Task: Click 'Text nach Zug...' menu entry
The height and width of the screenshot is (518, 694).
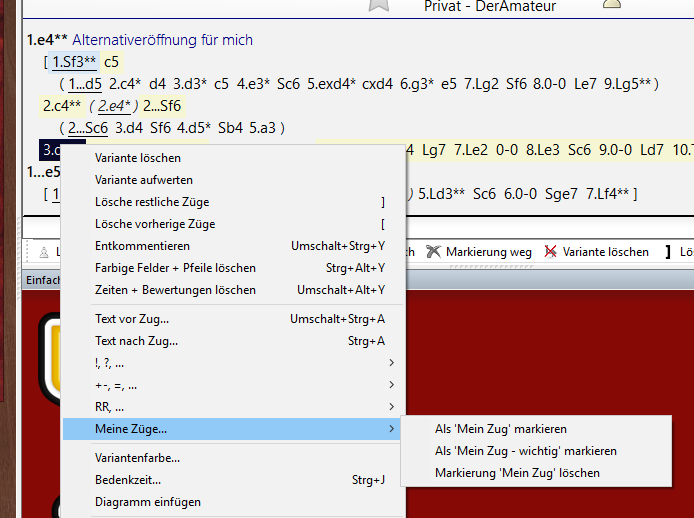Action: pyautogui.click(x=136, y=341)
